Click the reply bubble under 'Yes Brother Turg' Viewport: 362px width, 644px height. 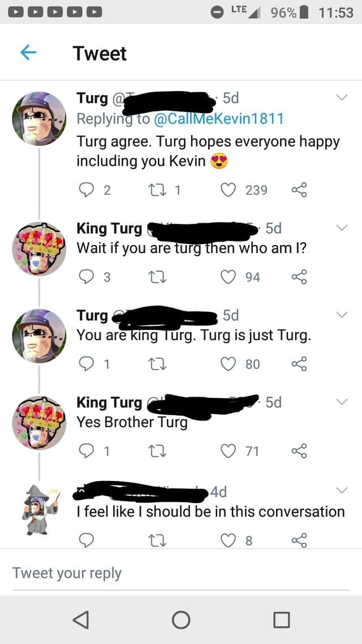(86, 450)
